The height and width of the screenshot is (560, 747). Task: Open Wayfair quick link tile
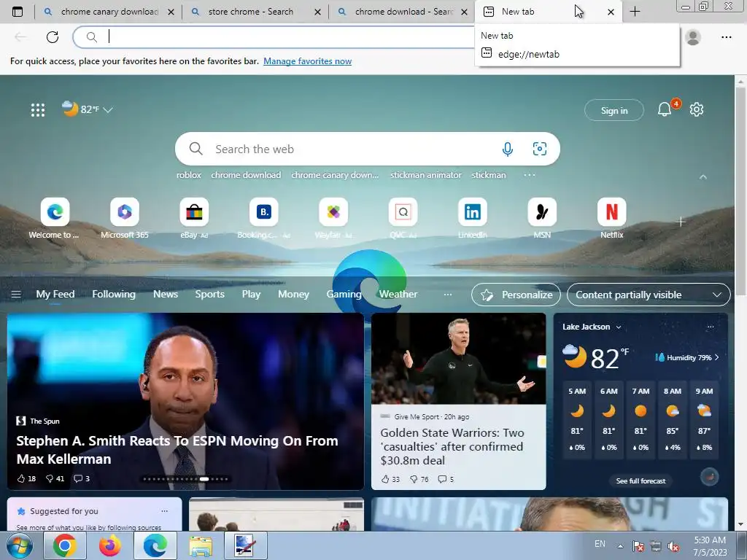[x=333, y=219]
